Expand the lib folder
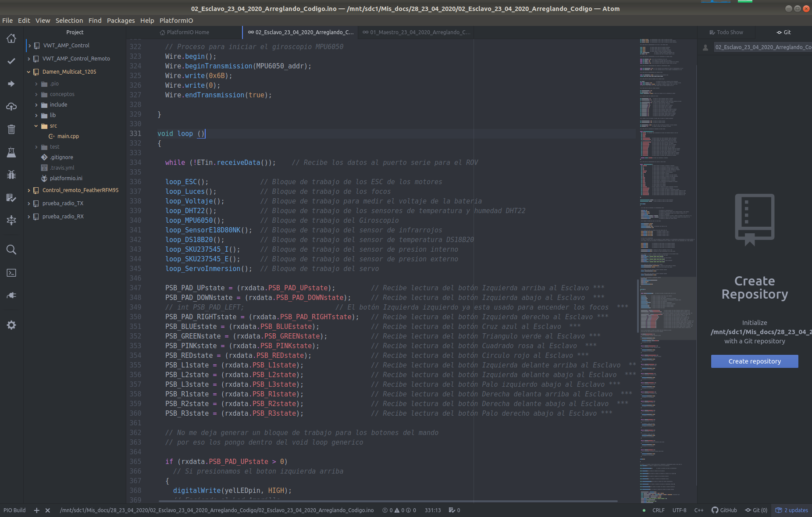Viewport: 812px width, 517px height. [x=36, y=115]
